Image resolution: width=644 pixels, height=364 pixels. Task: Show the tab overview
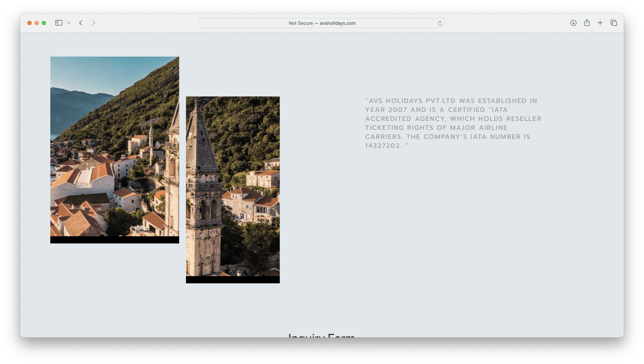point(614,23)
